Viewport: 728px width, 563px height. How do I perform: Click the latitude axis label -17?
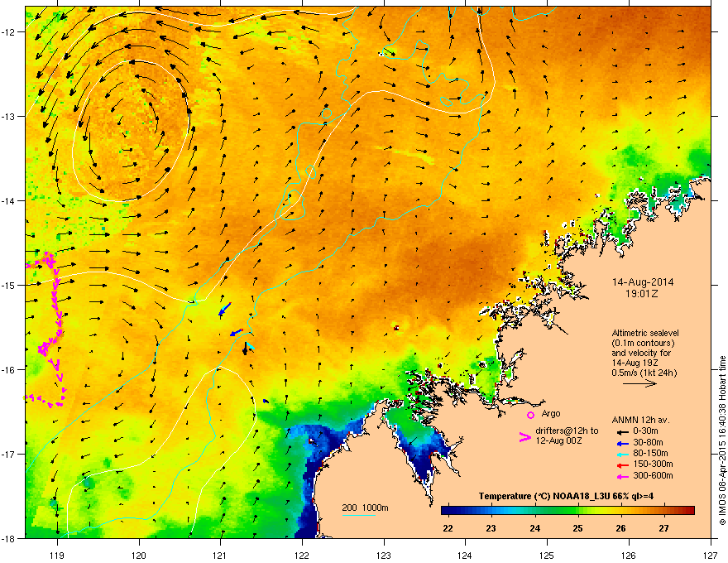click(8, 454)
